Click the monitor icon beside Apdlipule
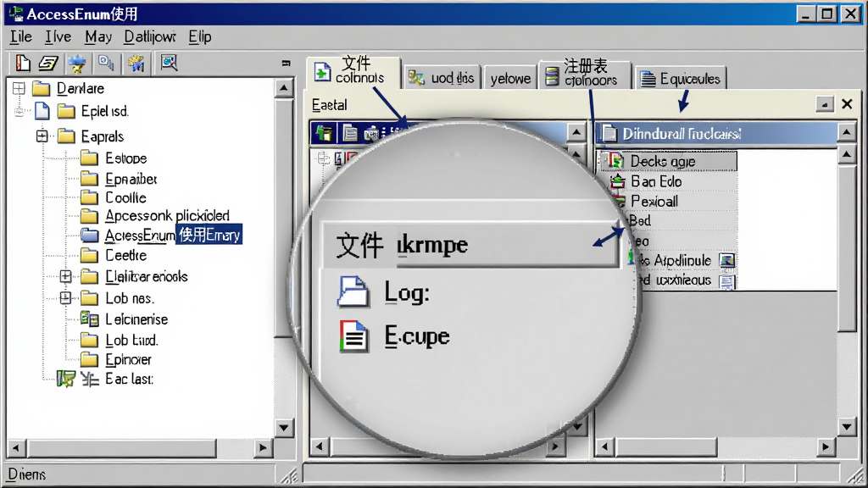The height and width of the screenshot is (488, 868). coord(726,260)
